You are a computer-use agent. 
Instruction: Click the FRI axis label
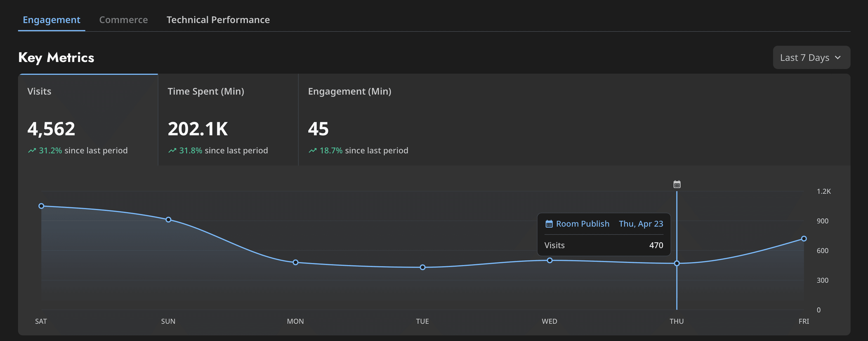804,322
